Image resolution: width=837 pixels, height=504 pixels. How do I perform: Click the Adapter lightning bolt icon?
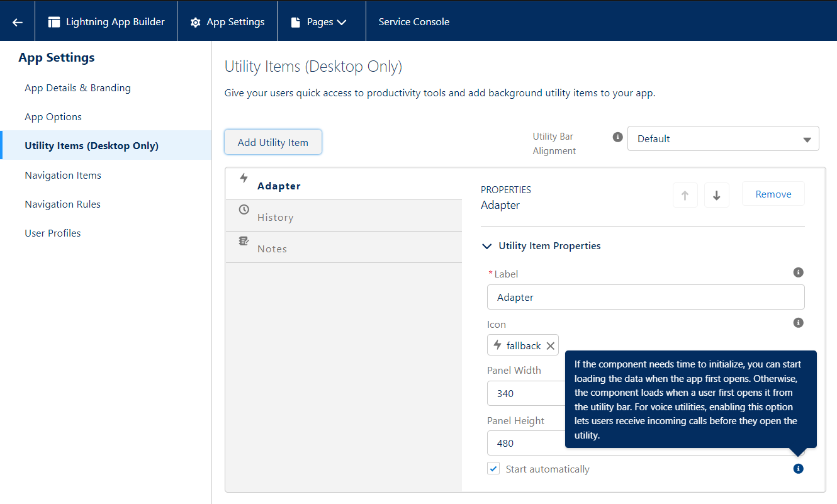click(x=244, y=178)
